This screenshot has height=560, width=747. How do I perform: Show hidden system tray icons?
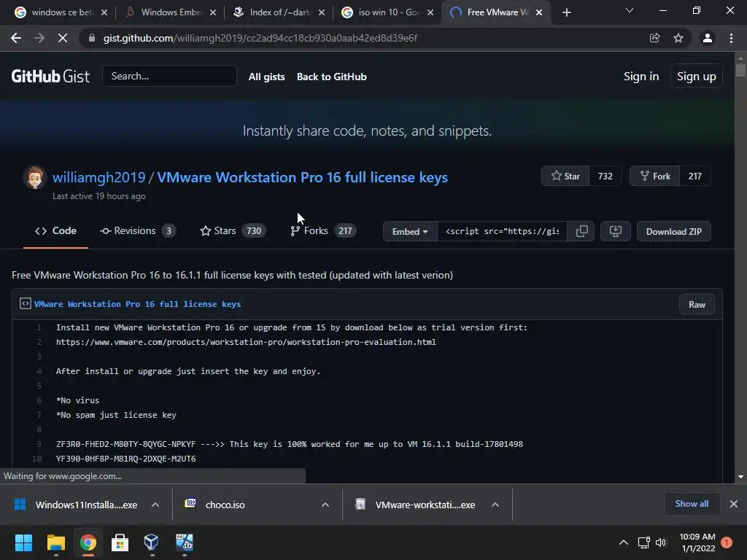click(x=623, y=542)
